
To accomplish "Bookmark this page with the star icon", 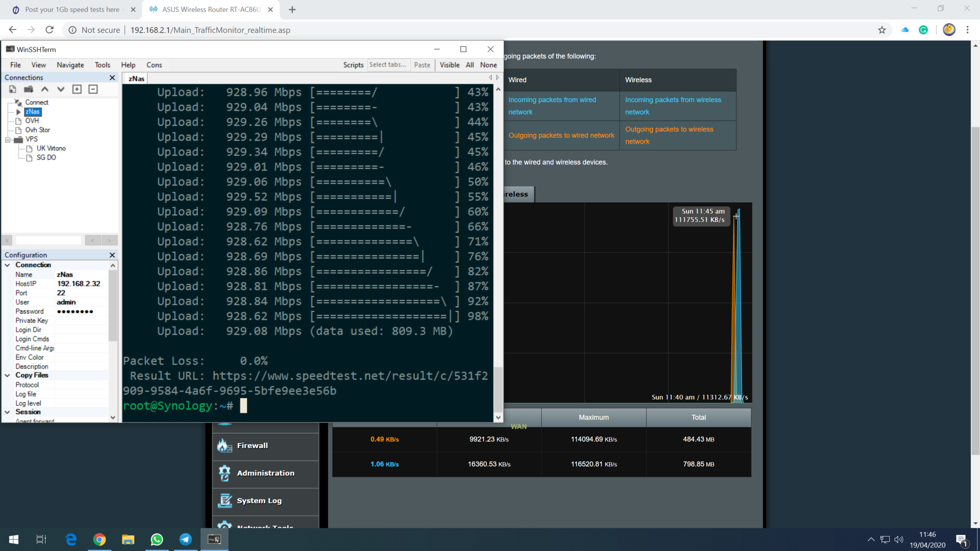I will pyautogui.click(x=882, y=30).
